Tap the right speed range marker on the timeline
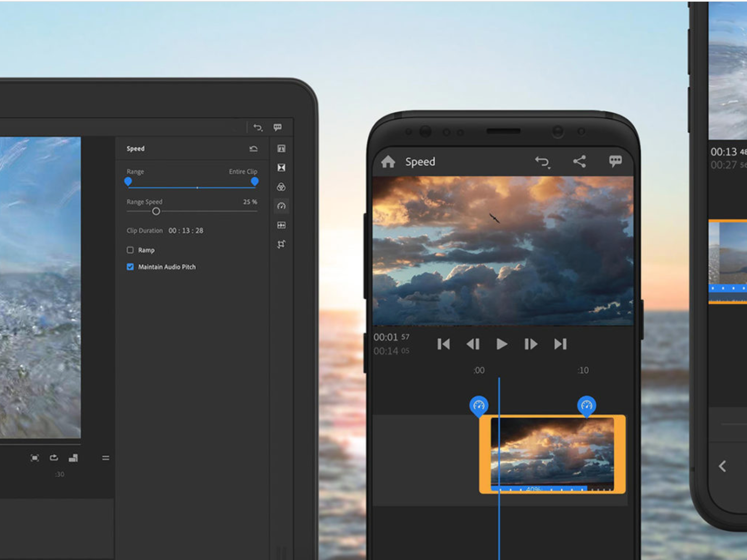The image size is (747, 560). pyautogui.click(x=587, y=406)
